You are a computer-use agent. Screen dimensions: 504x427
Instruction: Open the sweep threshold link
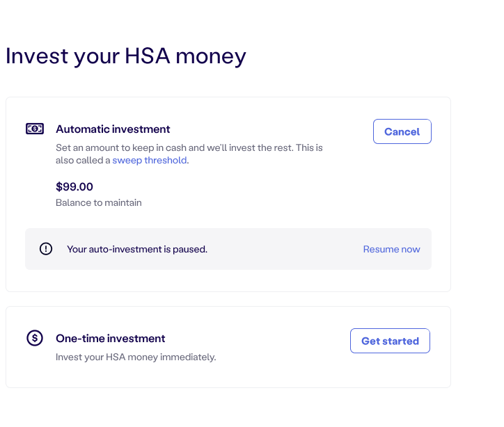[x=150, y=160]
